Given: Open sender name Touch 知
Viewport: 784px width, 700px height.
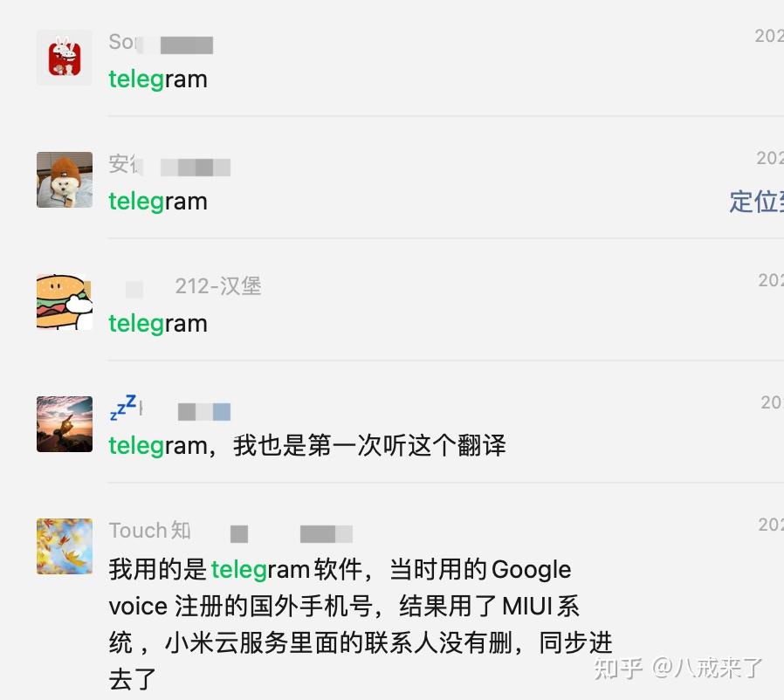Looking at the screenshot, I should (149, 531).
